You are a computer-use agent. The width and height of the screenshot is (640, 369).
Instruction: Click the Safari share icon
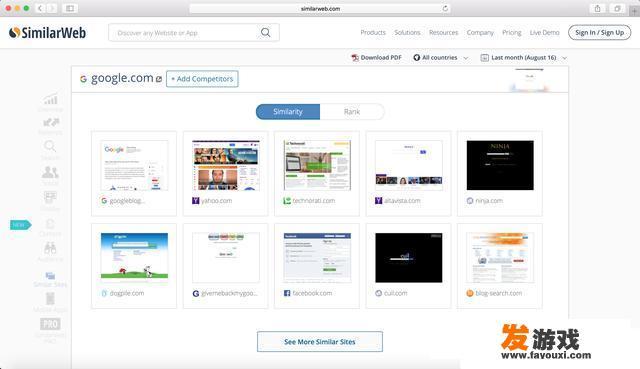[x=598, y=8]
